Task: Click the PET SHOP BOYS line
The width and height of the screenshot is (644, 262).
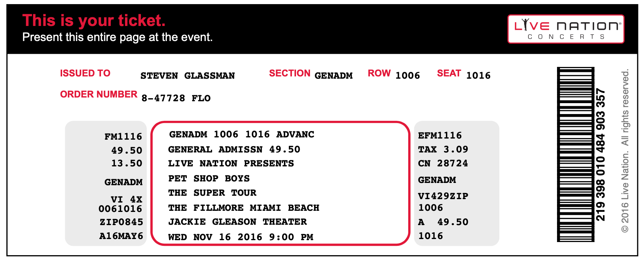Action: pos(209,178)
